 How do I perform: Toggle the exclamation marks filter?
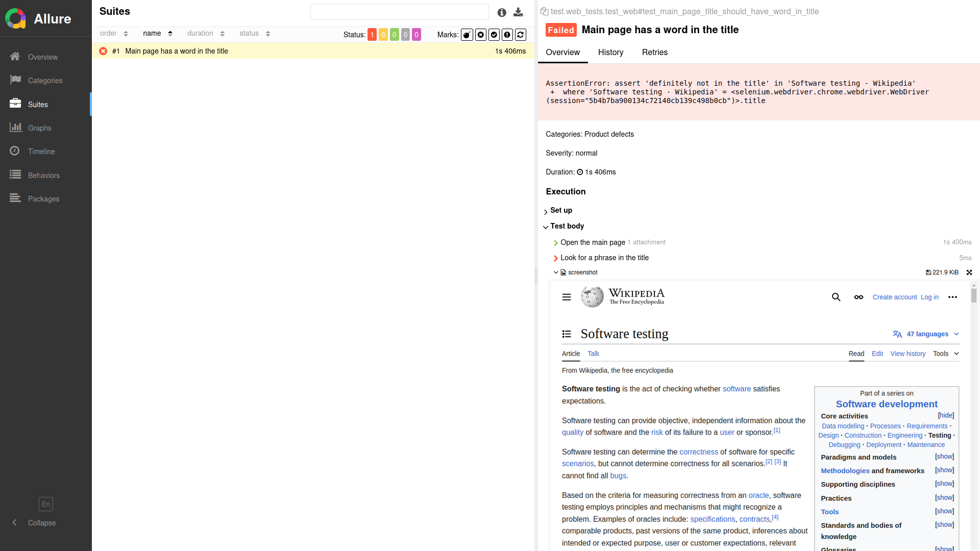[507, 35]
